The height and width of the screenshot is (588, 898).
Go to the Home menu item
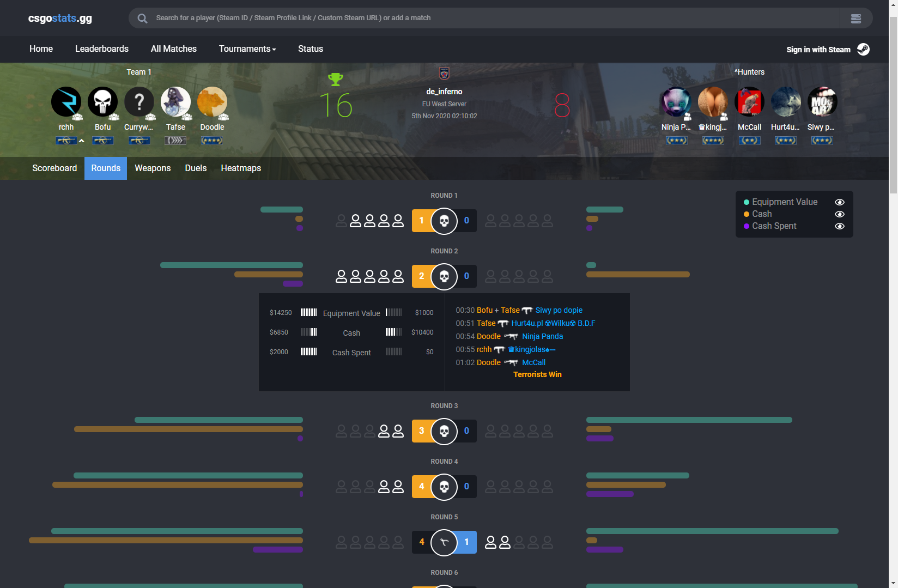[41, 49]
